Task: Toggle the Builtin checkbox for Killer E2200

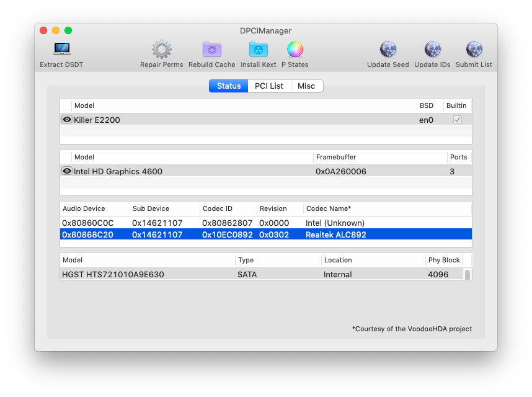Action: pyautogui.click(x=458, y=120)
